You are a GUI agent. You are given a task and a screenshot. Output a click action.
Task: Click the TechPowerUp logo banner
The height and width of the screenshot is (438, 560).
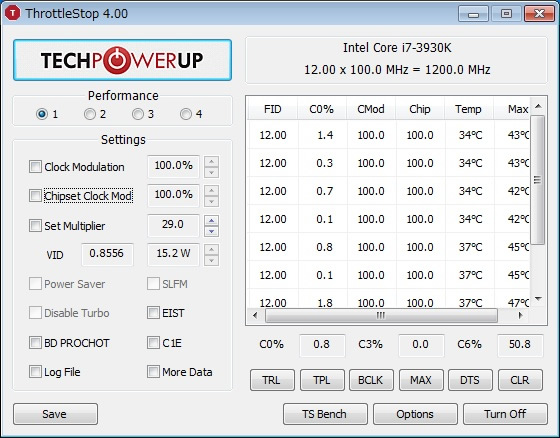122,60
